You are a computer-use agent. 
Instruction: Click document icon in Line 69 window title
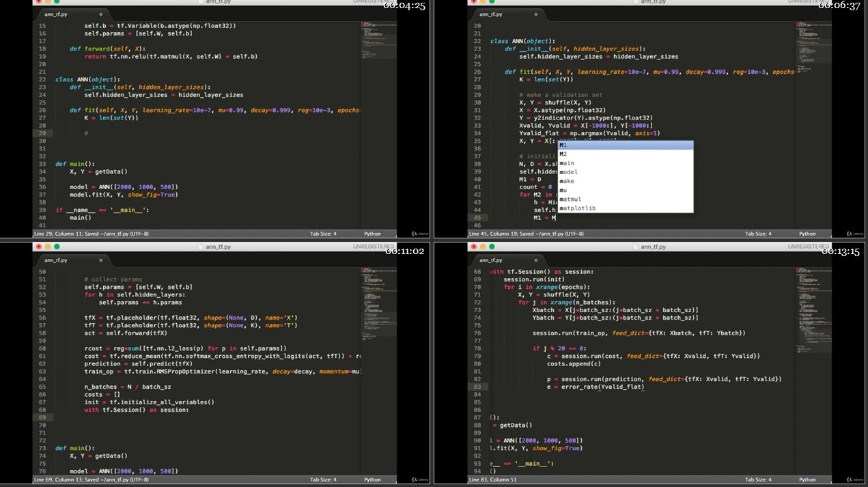tap(201, 247)
